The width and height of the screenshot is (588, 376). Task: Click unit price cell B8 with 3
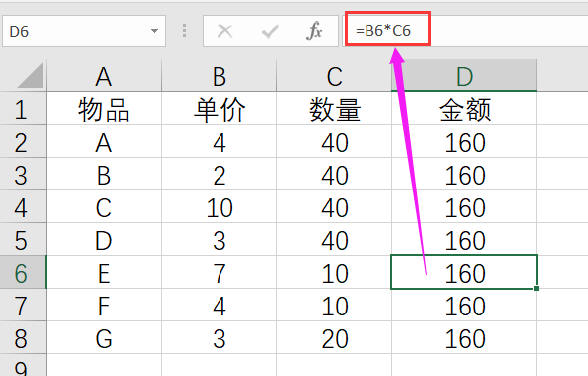point(219,337)
